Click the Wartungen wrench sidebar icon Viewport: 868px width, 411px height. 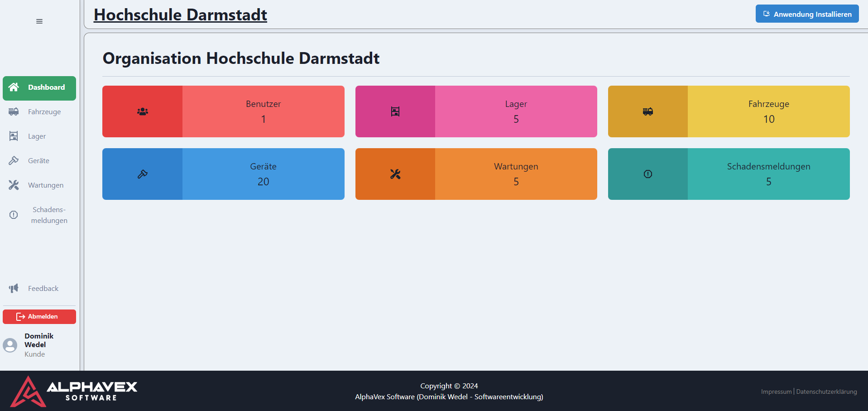click(x=14, y=185)
